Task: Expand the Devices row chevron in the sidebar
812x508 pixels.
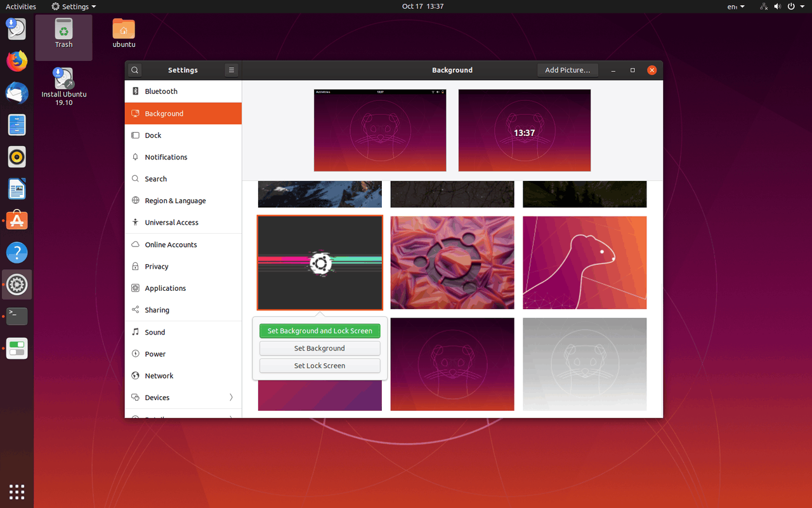Action: pos(231,398)
